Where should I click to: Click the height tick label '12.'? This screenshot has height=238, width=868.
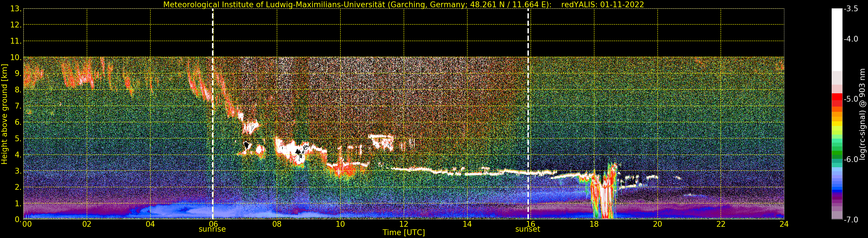(16, 25)
